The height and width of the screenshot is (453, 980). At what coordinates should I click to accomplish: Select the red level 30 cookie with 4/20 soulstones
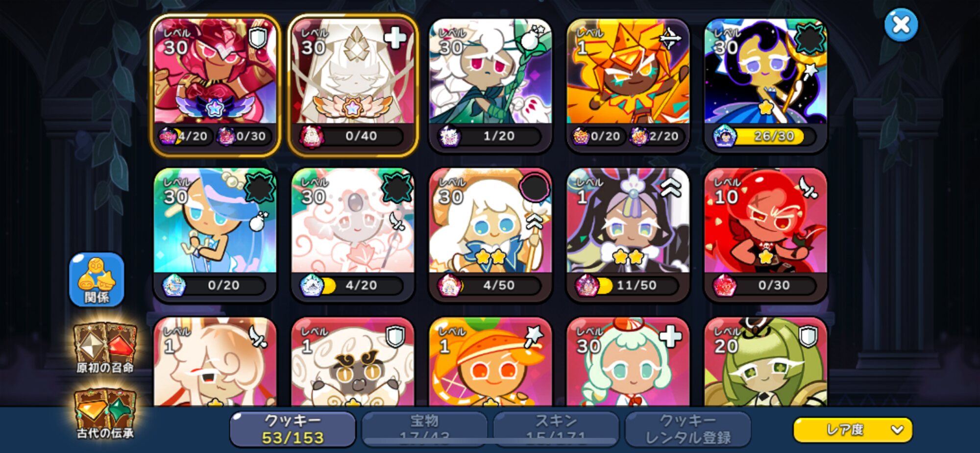(x=215, y=85)
